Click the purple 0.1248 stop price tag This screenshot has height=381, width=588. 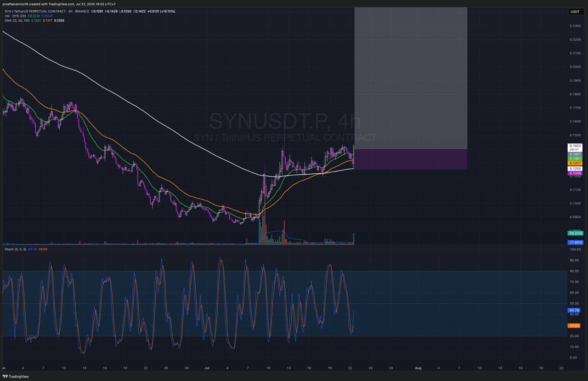575,173
